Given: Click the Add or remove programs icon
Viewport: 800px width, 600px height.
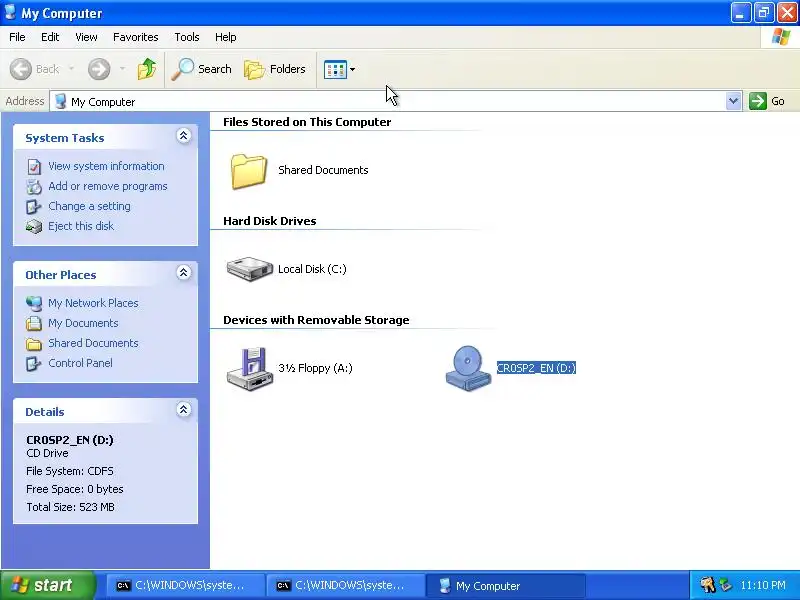Looking at the screenshot, I should (34, 187).
